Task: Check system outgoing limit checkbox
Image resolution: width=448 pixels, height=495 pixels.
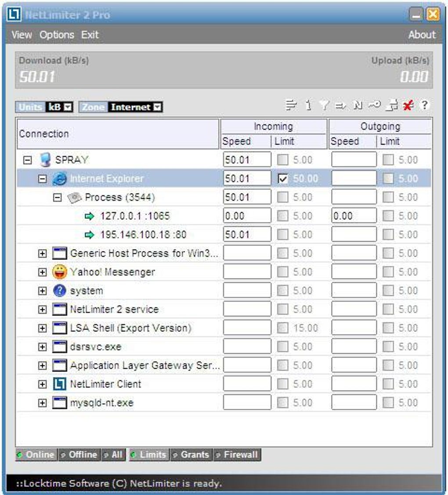Action: click(388, 291)
